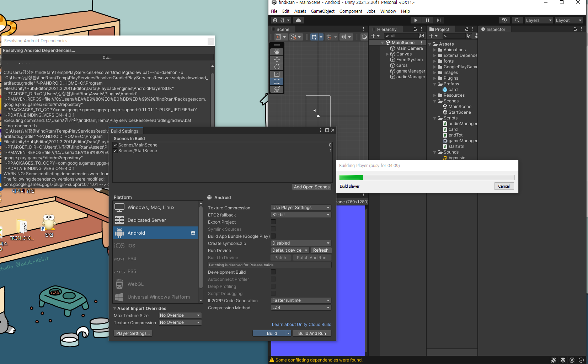
Task: Toggle Build App Bundle (Google Play) checkbox
Action: [x=273, y=236]
